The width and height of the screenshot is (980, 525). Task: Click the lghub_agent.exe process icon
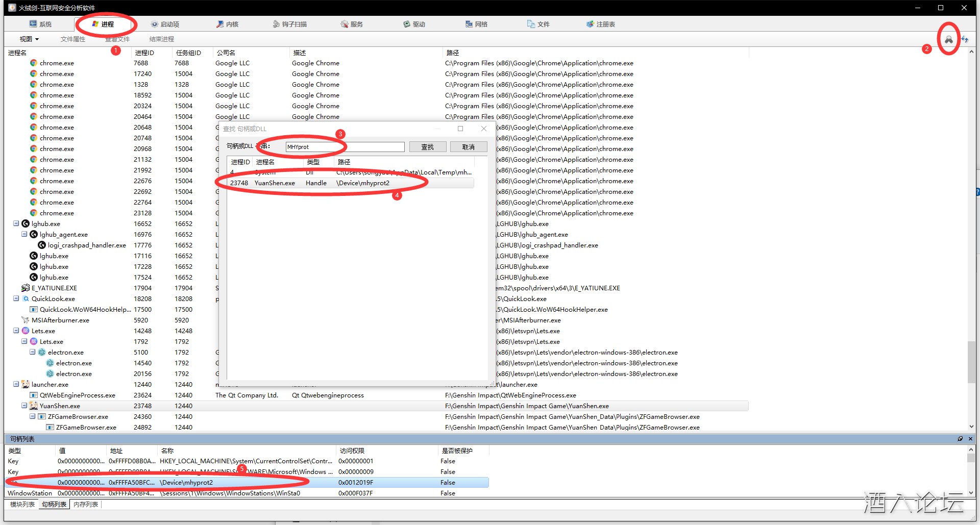pos(34,234)
